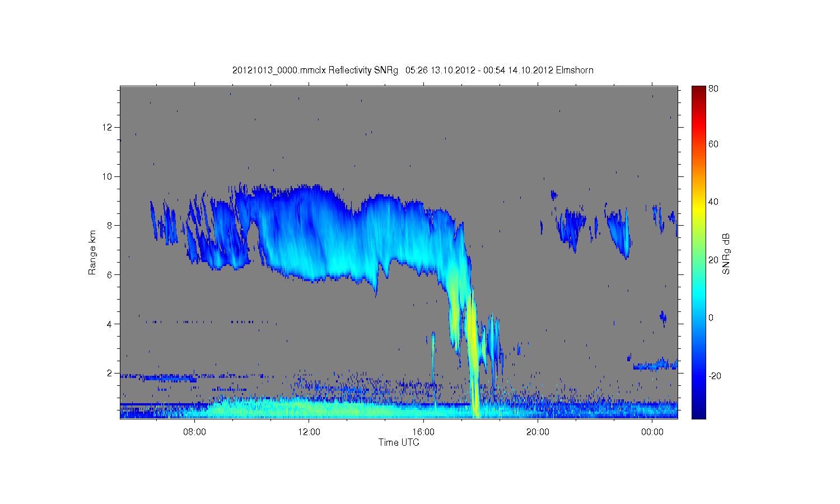
Task: Click the '16:00' time tick label
Action: [423, 432]
